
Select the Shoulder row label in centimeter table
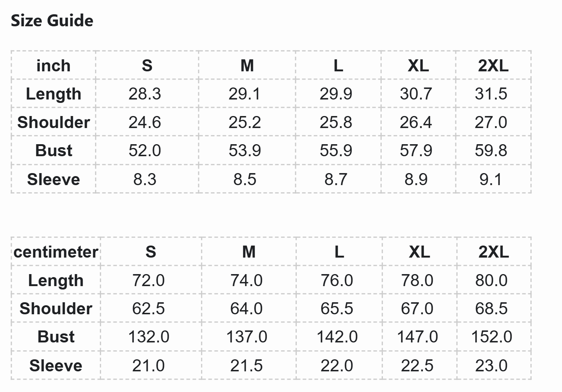coord(56,309)
